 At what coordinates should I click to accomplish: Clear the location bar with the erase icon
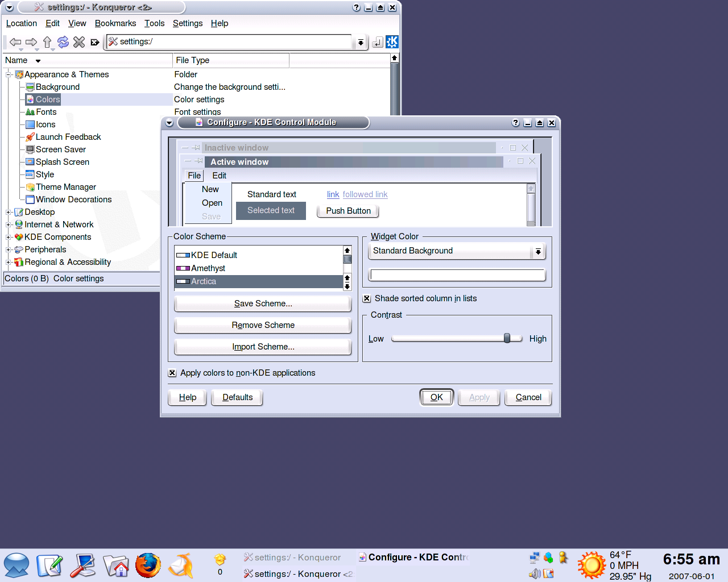coord(95,42)
